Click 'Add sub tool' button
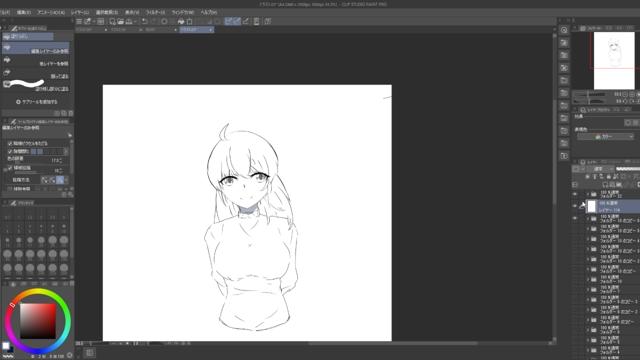This screenshot has width=640, height=360. pos(37,102)
